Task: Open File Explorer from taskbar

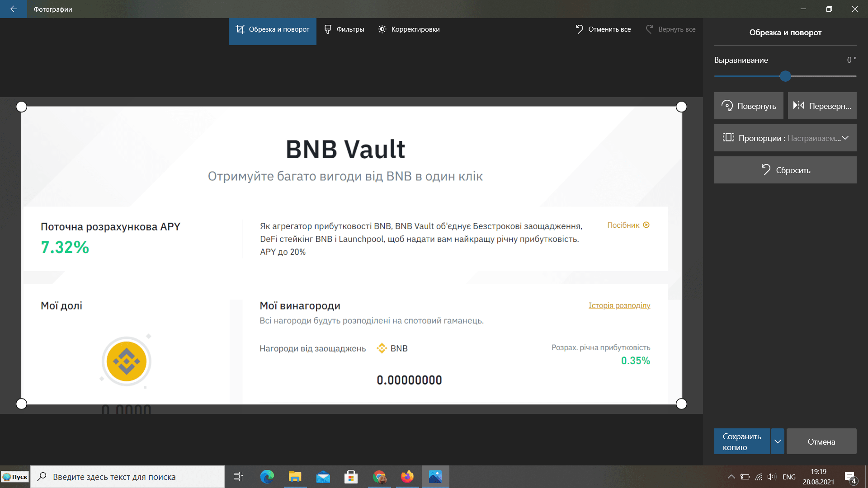Action: click(x=295, y=477)
